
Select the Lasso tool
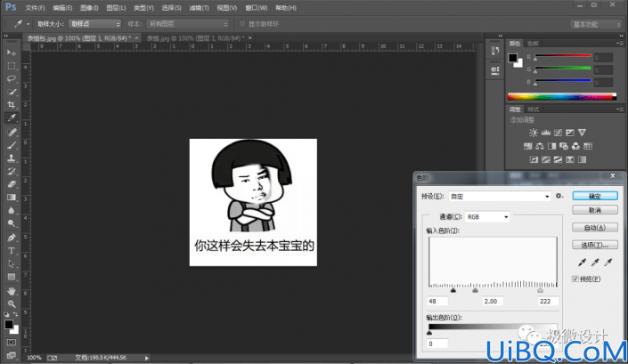click(x=12, y=79)
